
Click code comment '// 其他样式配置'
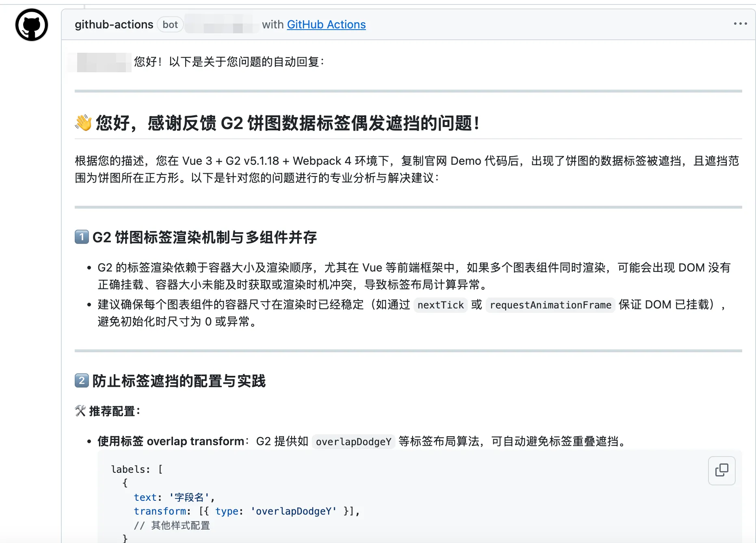pos(172,526)
